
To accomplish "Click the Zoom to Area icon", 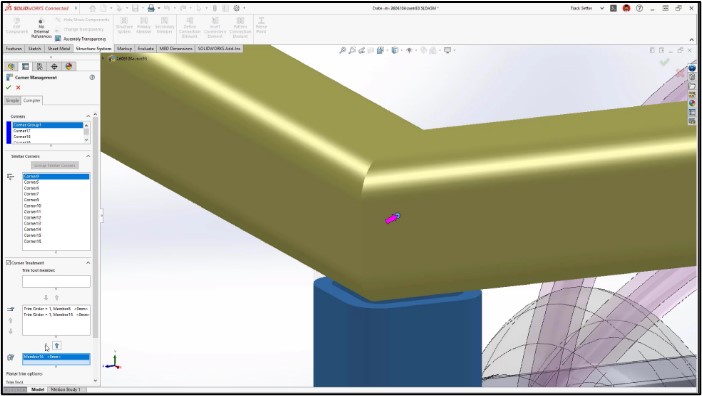I will tap(352, 51).
